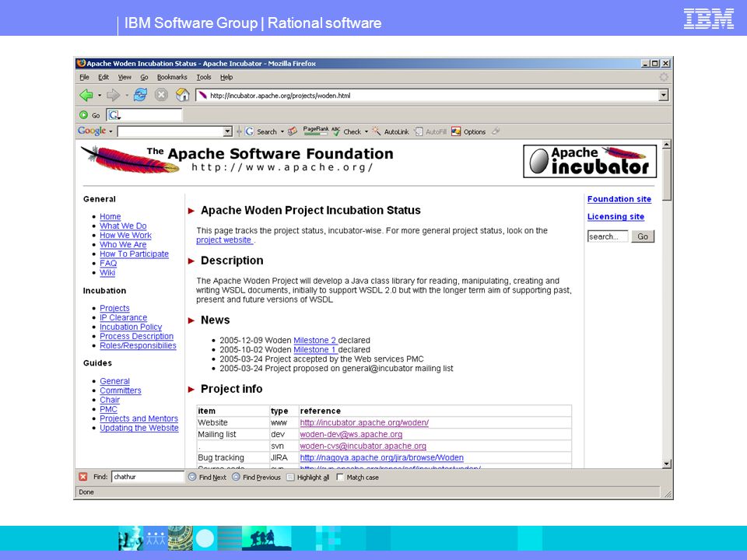This screenshot has height=560, width=747.
Task: Click the Firefox icon in title bar
Action: (82, 63)
